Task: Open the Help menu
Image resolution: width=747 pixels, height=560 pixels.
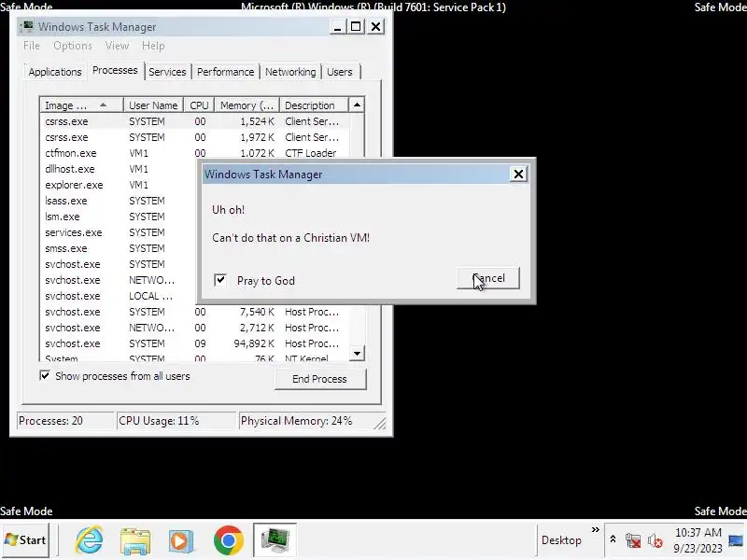Action: point(153,46)
